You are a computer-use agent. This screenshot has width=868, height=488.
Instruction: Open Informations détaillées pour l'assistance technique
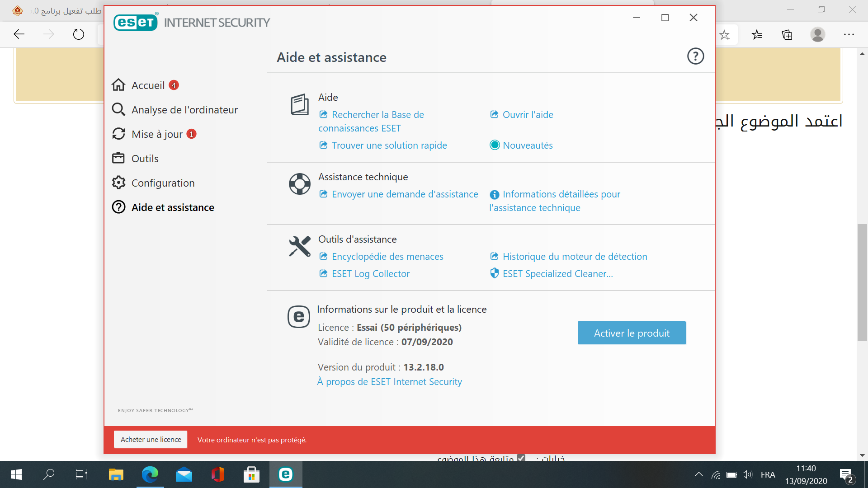point(555,201)
